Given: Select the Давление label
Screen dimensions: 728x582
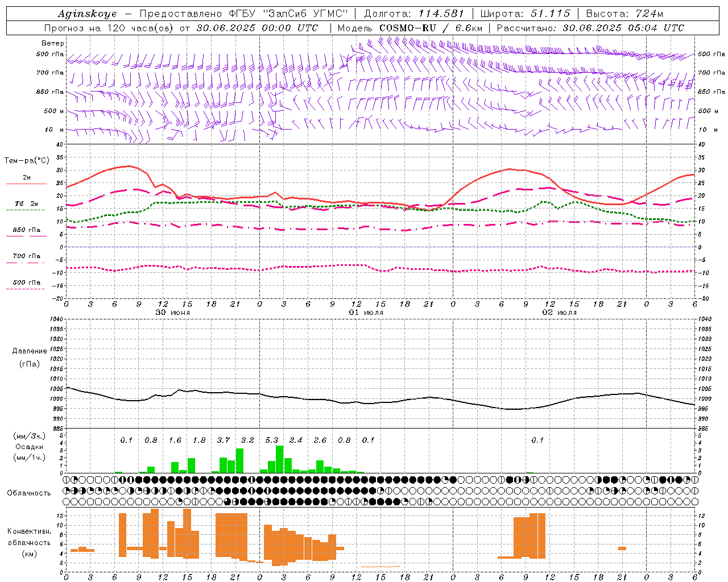Looking at the screenshot, I should (x=29, y=351).
